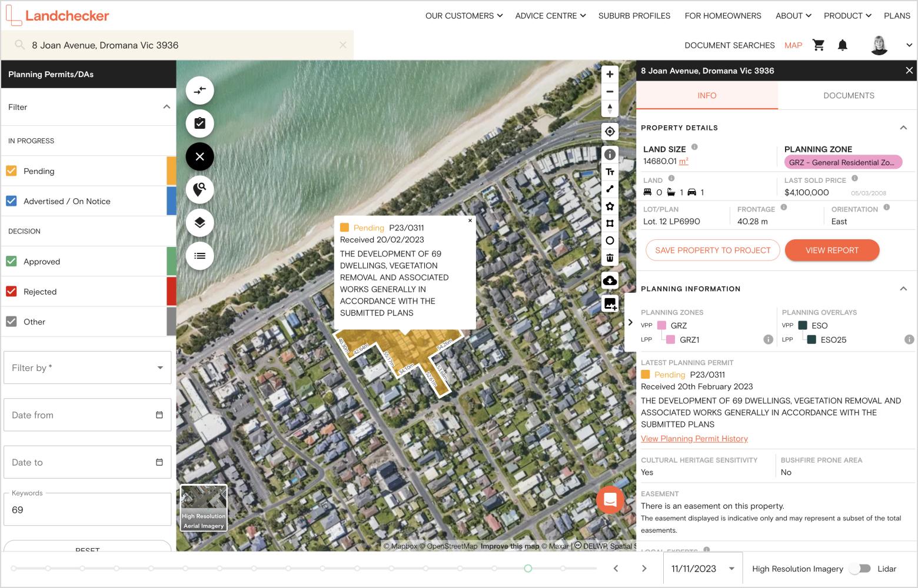Open notifications bell
918x588 pixels.
tap(843, 45)
